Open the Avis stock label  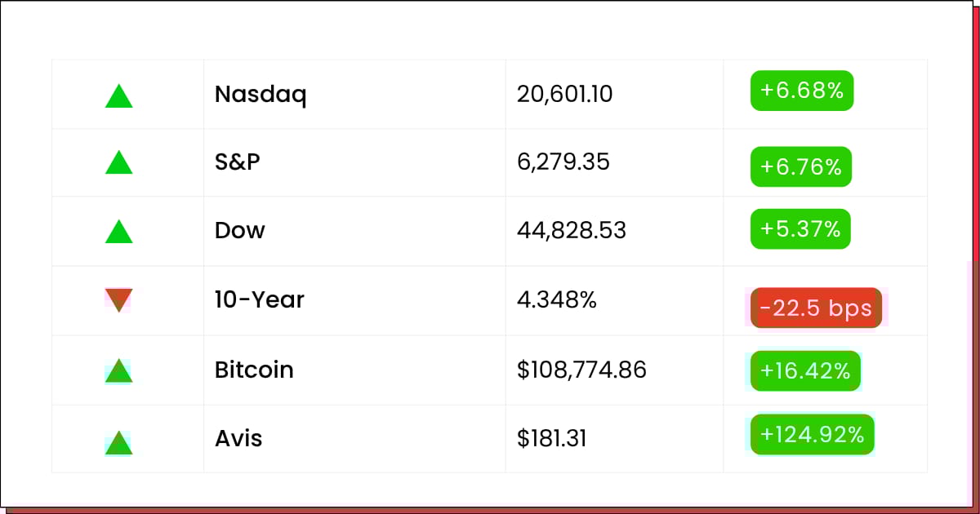point(238,438)
